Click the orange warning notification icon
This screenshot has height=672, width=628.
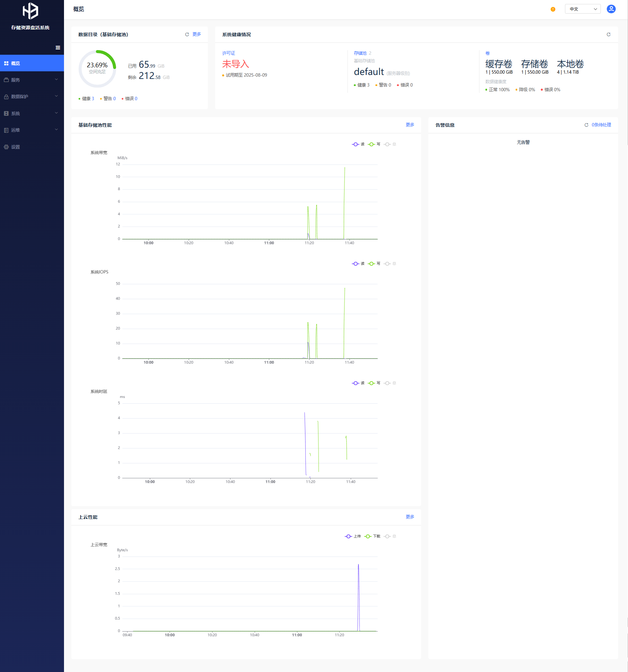click(553, 9)
